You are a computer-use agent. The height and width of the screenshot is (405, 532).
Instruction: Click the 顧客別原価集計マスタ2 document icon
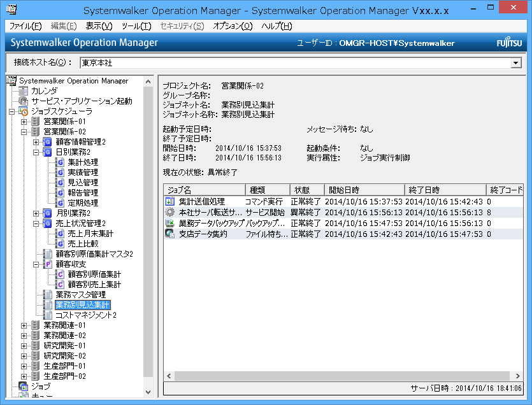coord(48,253)
